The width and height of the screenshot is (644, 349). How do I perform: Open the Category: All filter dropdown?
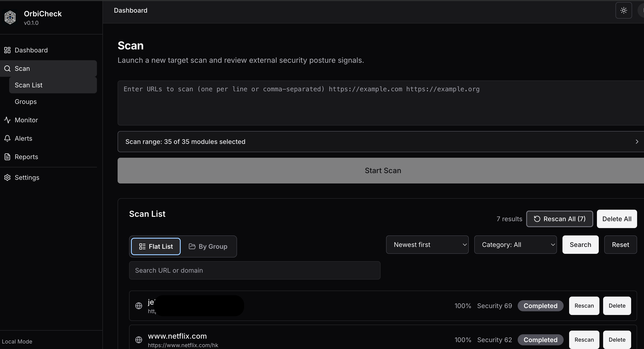(516, 244)
